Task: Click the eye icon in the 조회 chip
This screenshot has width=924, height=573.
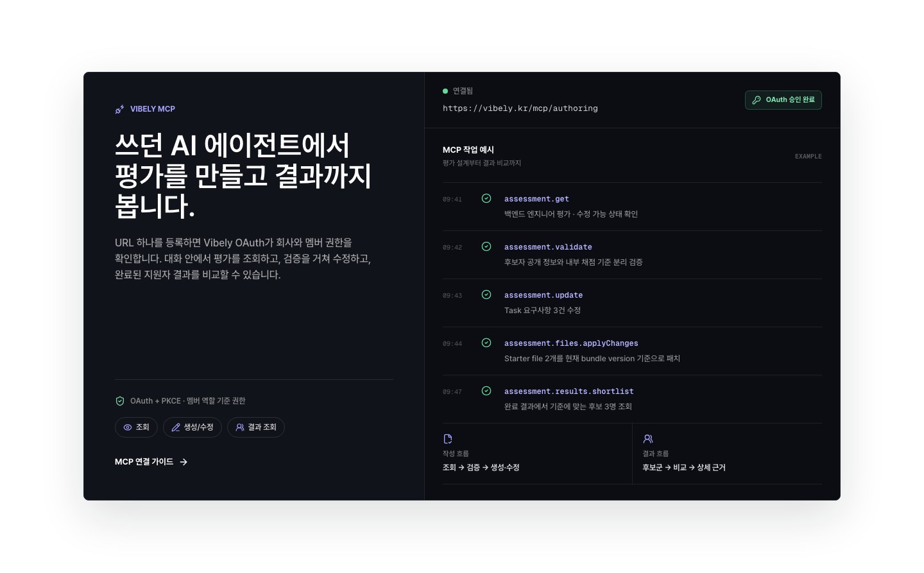Action: coord(128,427)
